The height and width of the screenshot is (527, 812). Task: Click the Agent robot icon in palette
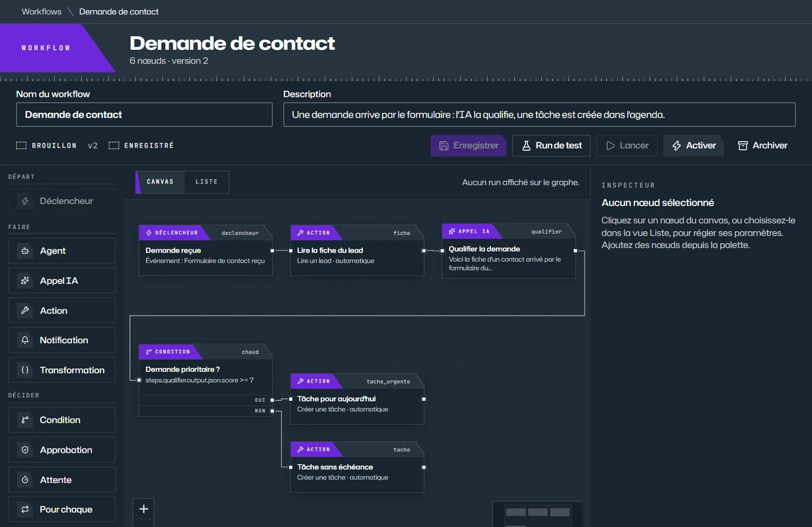tap(25, 251)
